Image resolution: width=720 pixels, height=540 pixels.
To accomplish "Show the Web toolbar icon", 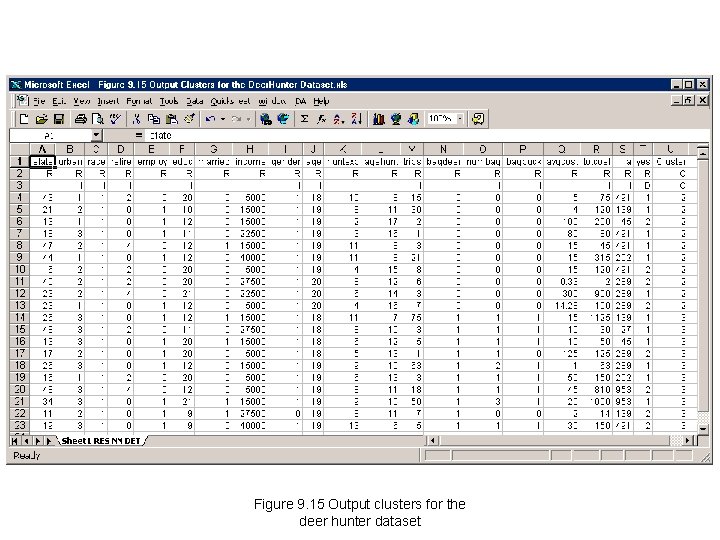I will coord(283,119).
